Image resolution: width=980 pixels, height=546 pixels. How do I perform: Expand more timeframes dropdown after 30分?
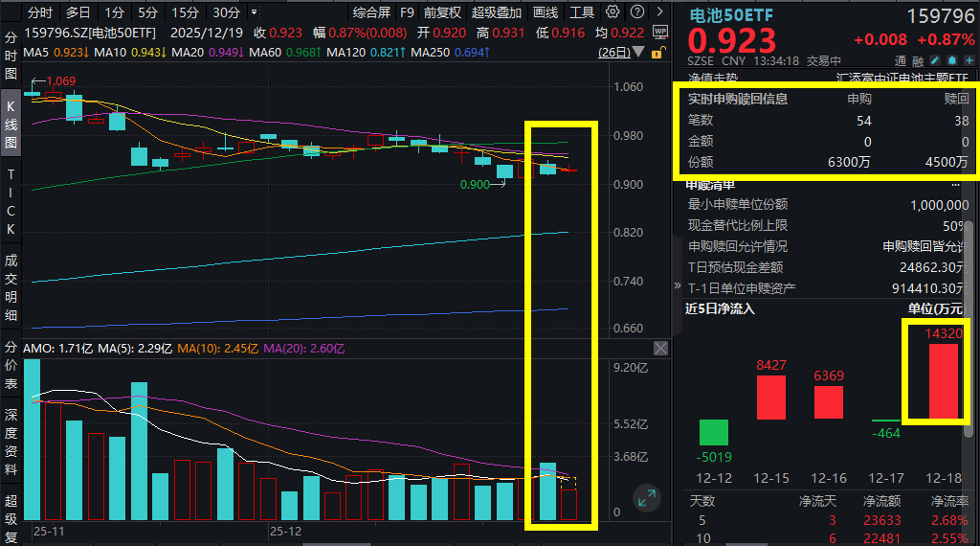(x=255, y=11)
